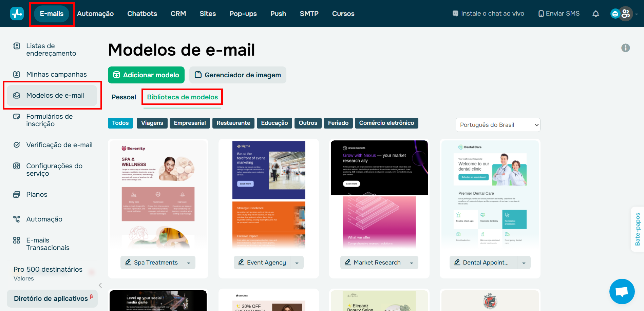The image size is (644, 311).
Task: Select the pencil icon on Event Agency template
Action: click(241, 262)
